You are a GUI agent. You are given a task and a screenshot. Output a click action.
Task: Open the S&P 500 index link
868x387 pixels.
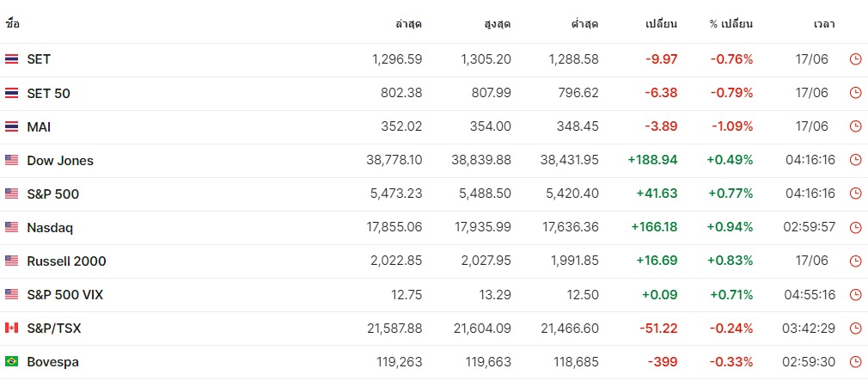[x=52, y=193]
